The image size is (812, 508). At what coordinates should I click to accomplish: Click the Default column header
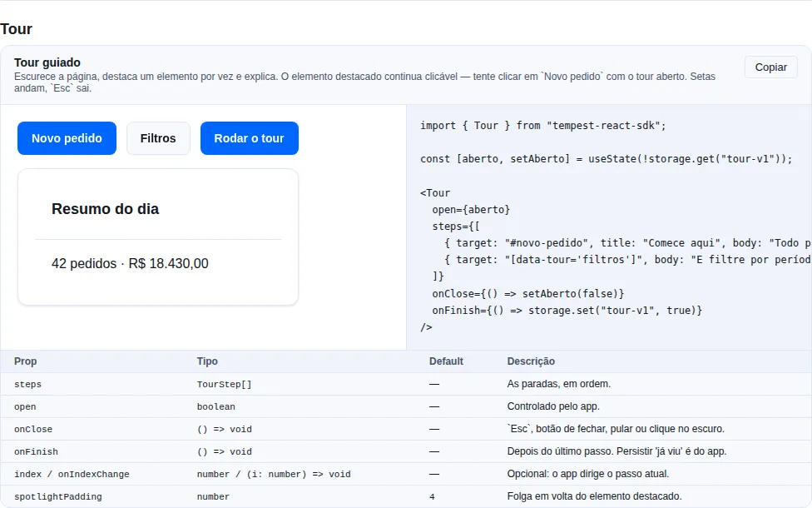[446, 361]
